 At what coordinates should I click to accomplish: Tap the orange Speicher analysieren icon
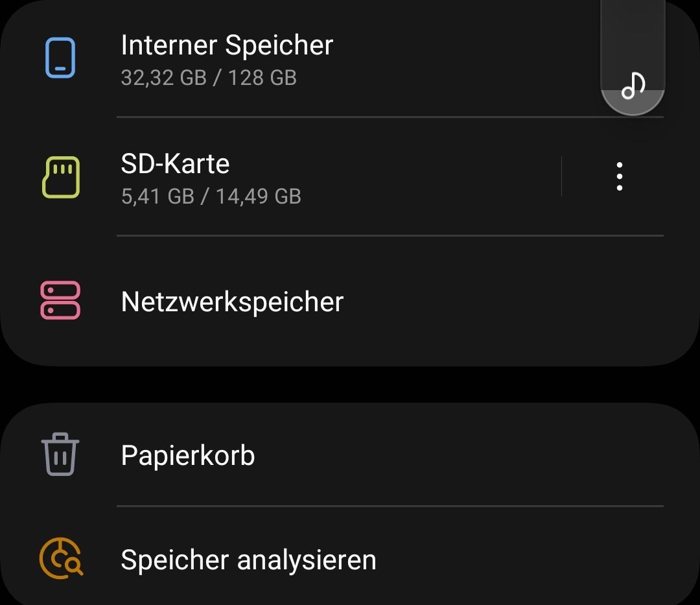(x=62, y=558)
